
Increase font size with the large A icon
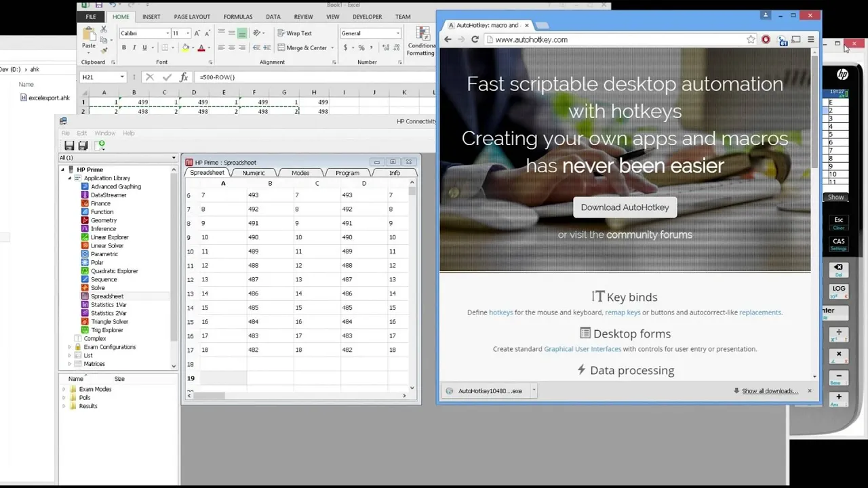[x=197, y=33]
